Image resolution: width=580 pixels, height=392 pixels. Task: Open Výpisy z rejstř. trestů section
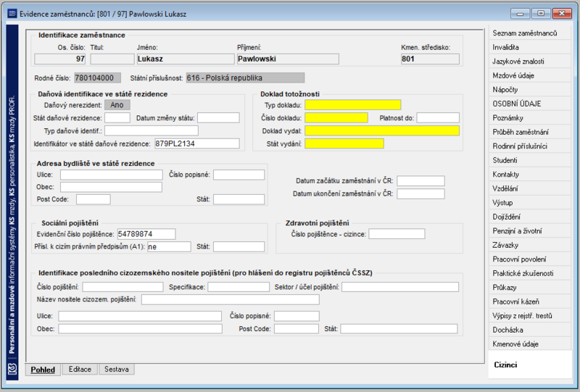(529, 315)
